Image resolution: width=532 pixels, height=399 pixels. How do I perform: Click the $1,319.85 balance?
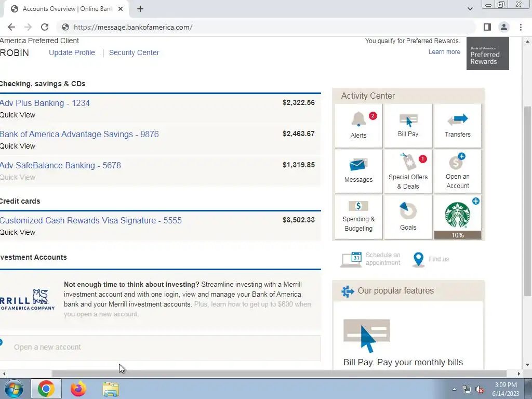click(299, 165)
